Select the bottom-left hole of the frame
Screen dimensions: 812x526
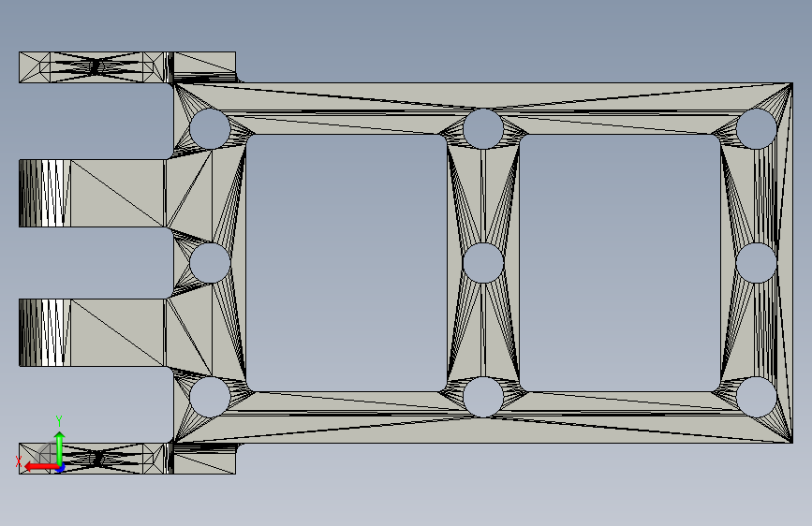pos(210,397)
